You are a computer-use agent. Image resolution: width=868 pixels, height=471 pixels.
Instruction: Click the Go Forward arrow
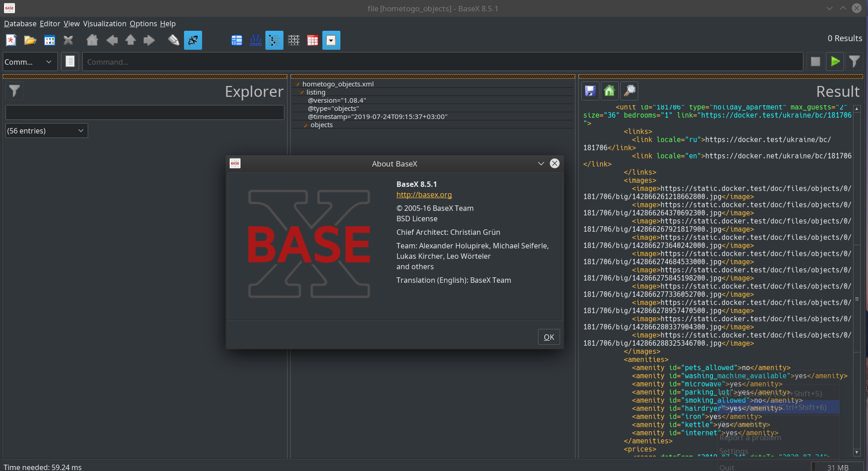(x=149, y=40)
